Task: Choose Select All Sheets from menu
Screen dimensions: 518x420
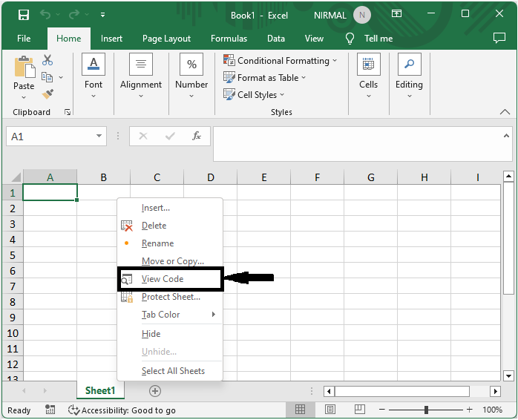Action: pyautogui.click(x=170, y=371)
